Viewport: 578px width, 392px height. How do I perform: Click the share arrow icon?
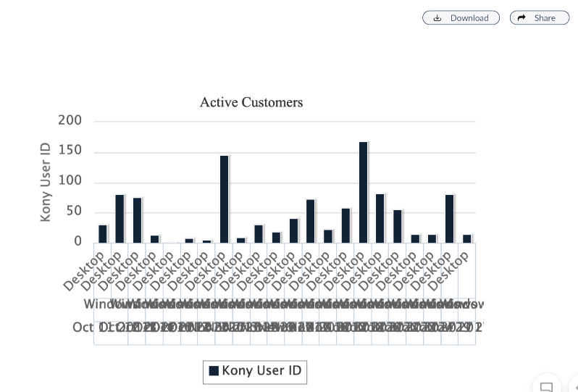[522, 18]
